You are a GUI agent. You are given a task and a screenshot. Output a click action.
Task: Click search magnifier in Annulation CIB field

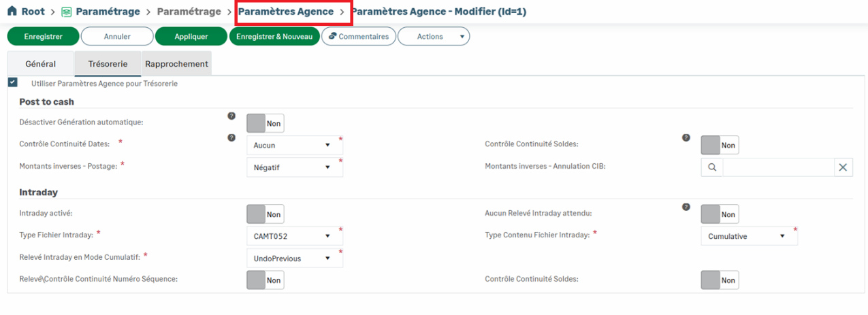click(712, 167)
